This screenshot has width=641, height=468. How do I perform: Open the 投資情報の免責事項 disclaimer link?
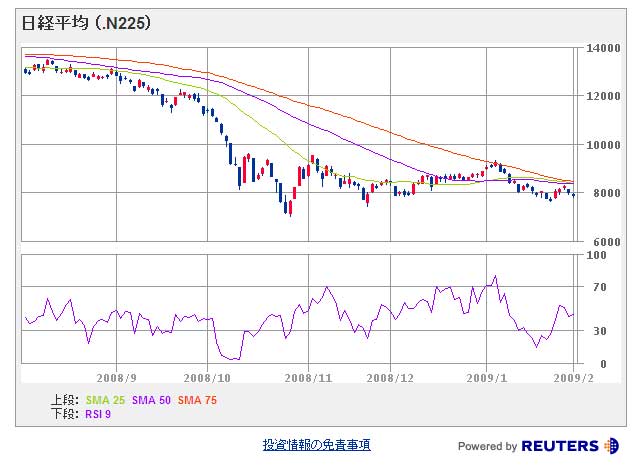tap(316, 445)
